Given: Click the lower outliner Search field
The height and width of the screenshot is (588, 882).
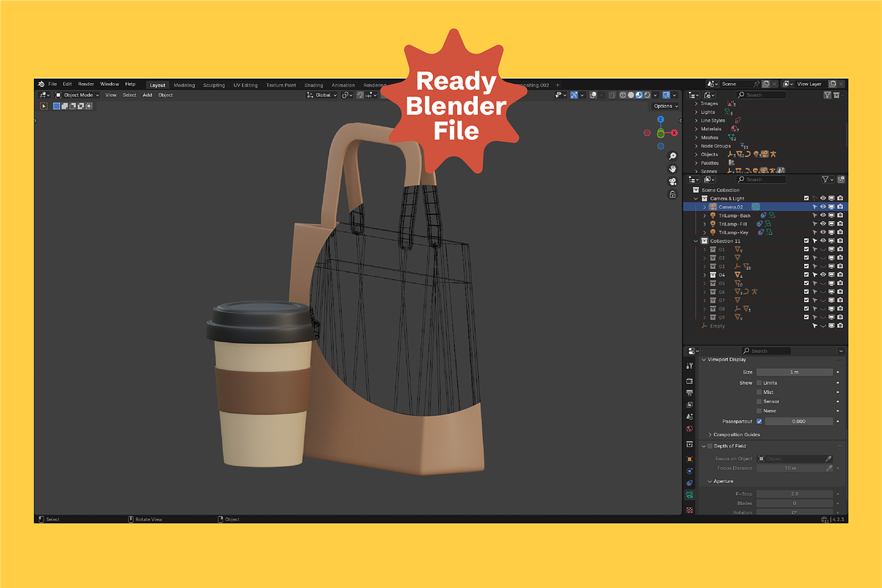Looking at the screenshot, I should pyautogui.click(x=761, y=179).
